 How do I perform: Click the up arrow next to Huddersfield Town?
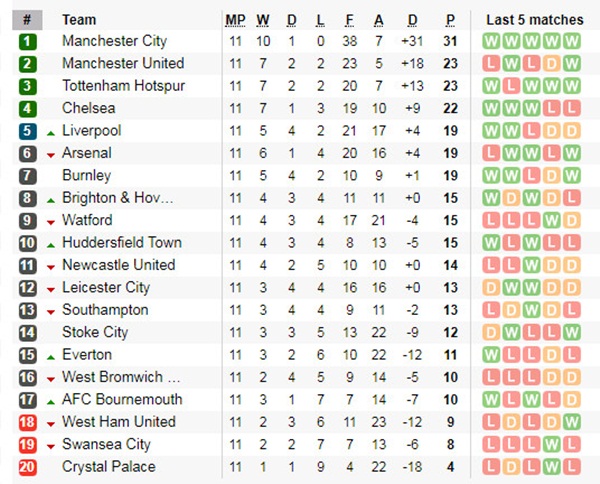click(50, 244)
